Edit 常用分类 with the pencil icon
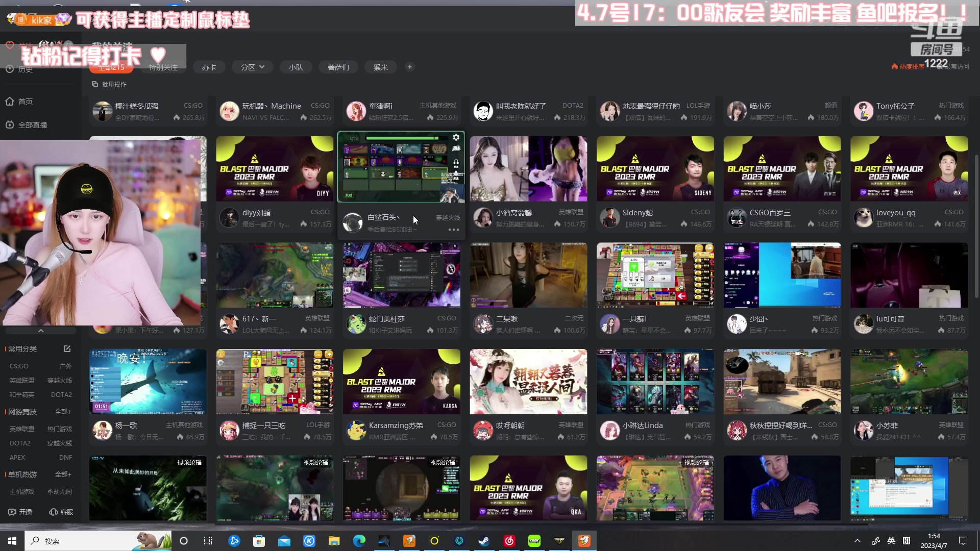This screenshot has width=980, height=551. [67, 349]
